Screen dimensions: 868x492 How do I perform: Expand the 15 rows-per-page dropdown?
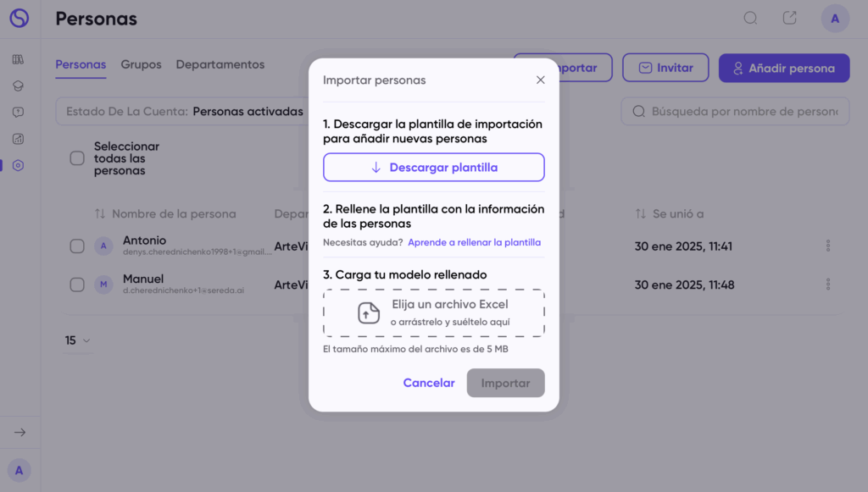77,340
